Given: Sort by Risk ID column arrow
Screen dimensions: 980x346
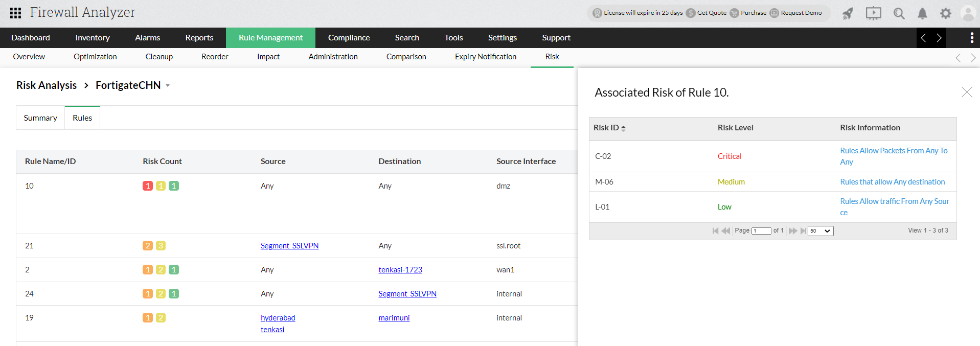Looking at the screenshot, I should coord(623,128).
